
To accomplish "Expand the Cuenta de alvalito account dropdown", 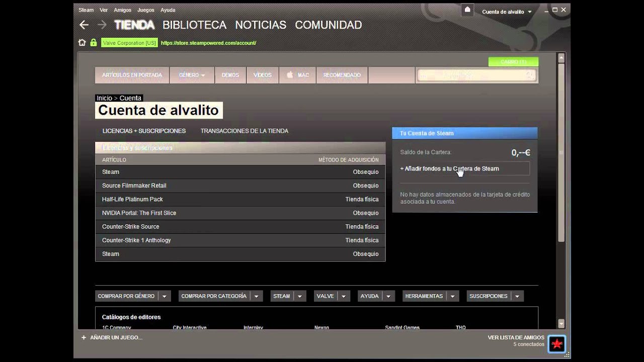I will click(x=507, y=12).
